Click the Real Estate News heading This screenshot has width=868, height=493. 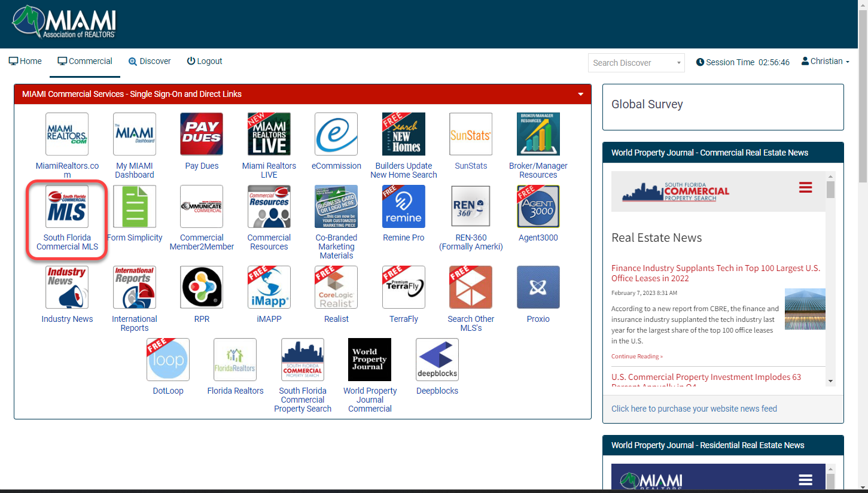click(656, 238)
